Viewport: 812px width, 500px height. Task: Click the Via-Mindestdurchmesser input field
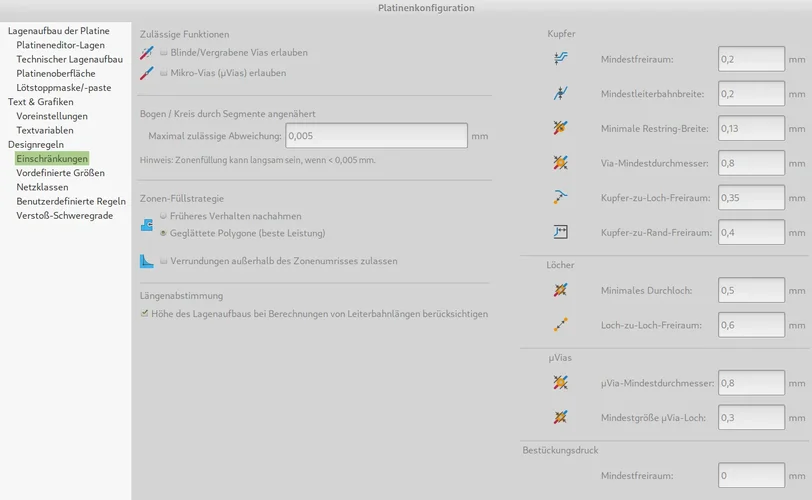(x=751, y=163)
